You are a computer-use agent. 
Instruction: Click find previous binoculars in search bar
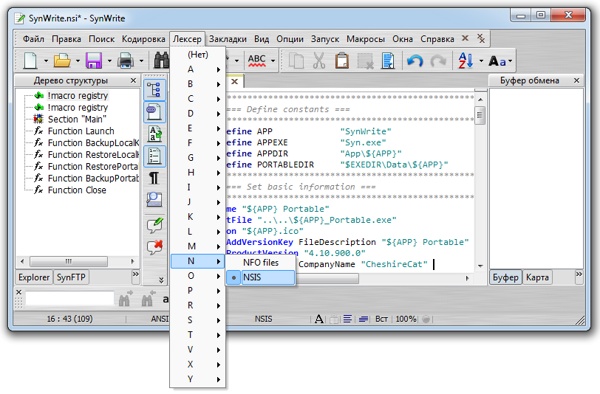148,300
